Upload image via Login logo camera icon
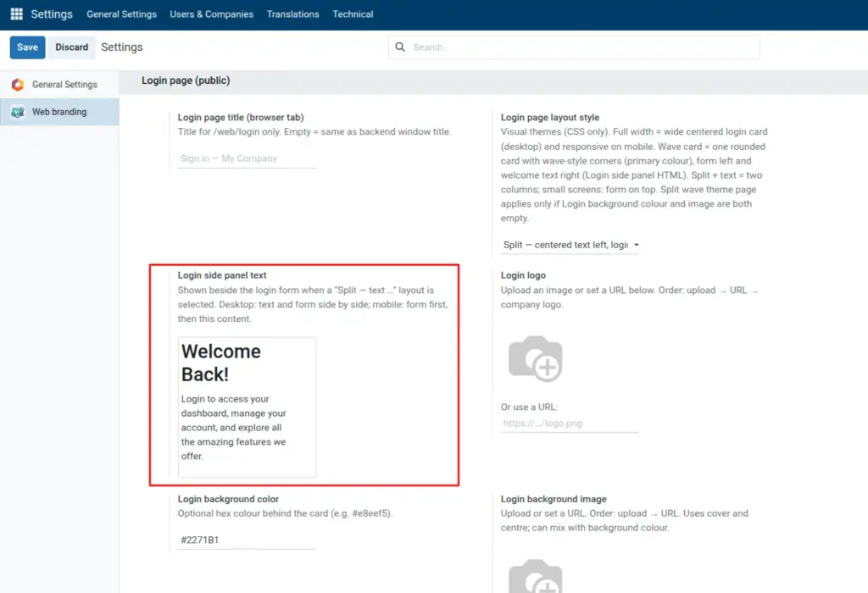Image resolution: width=868 pixels, height=593 pixels. [536, 358]
